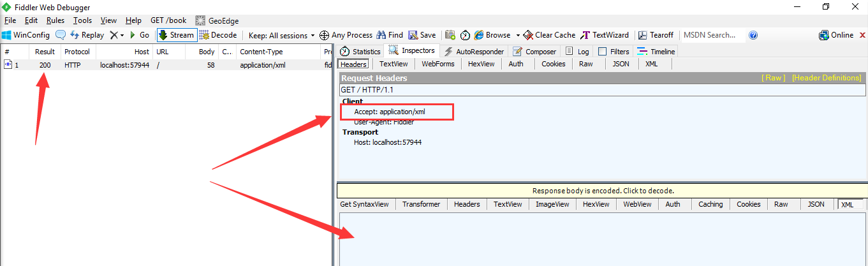Click GET /book menu item
868x266 pixels.
click(168, 20)
